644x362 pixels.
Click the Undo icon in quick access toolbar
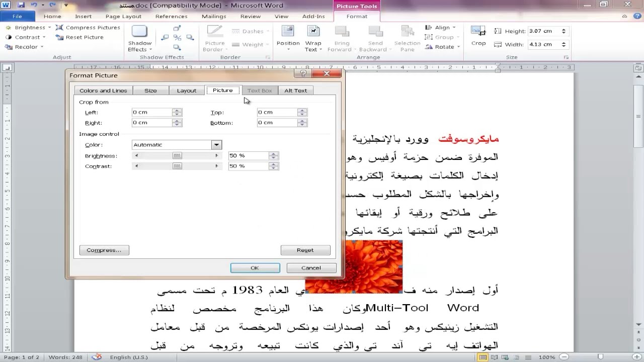[x=34, y=6]
